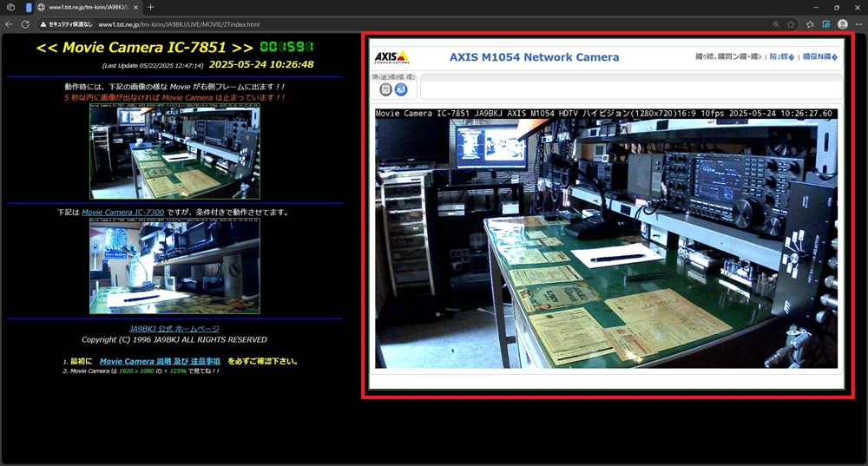Open a new tab with plus button

pyautogui.click(x=150, y=7)
